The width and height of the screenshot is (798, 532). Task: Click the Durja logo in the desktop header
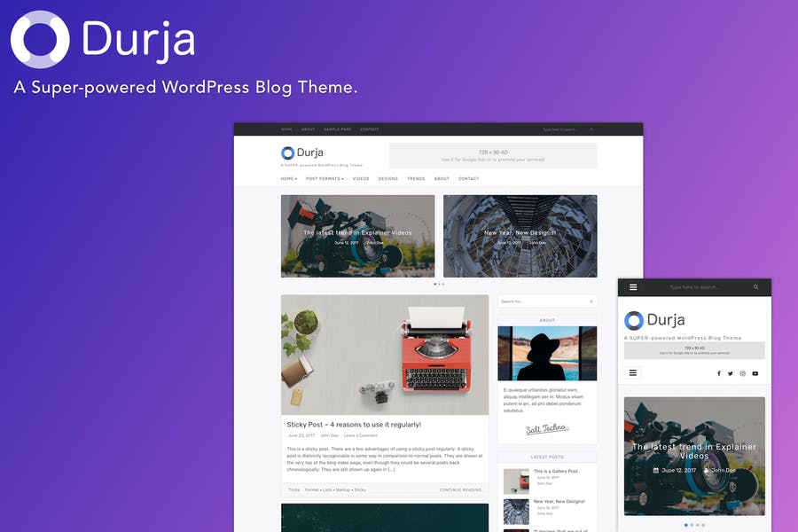[300, 153]
